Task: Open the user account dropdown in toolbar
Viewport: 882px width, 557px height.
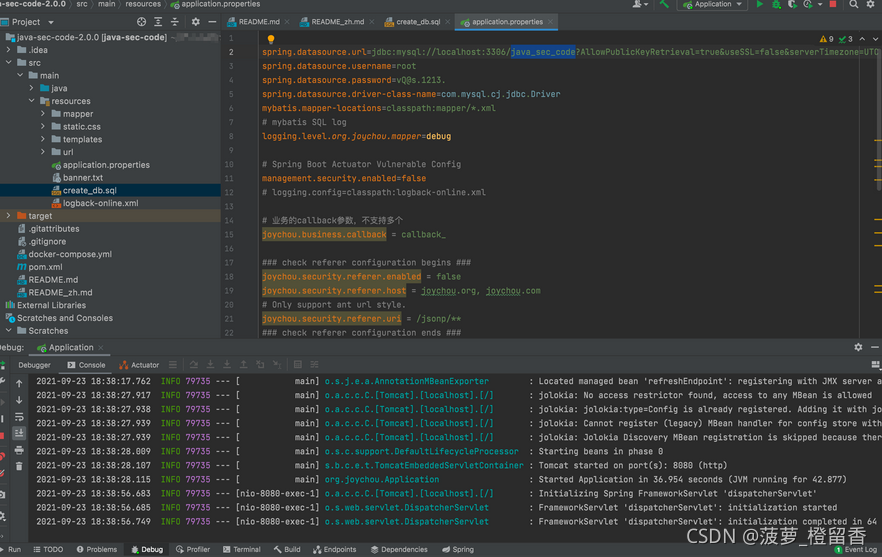Action: click(x=640, y=5)
